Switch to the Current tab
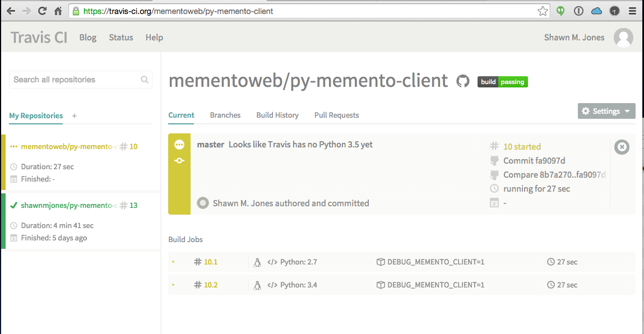Viewport: 644px width, 334px height. coord(181,115)
